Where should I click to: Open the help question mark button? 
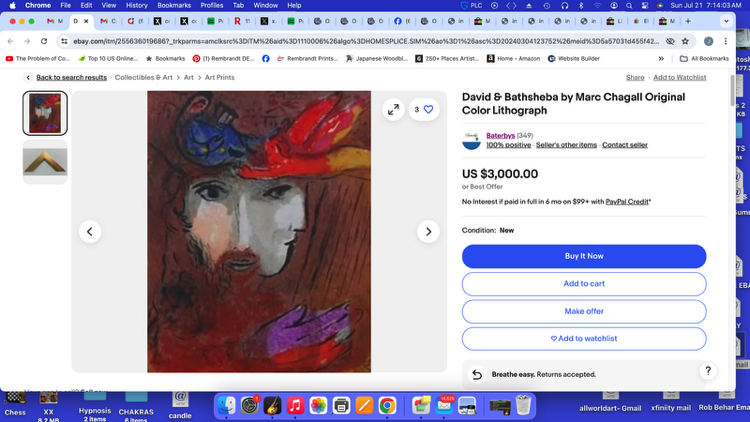[x=708, y=370]
